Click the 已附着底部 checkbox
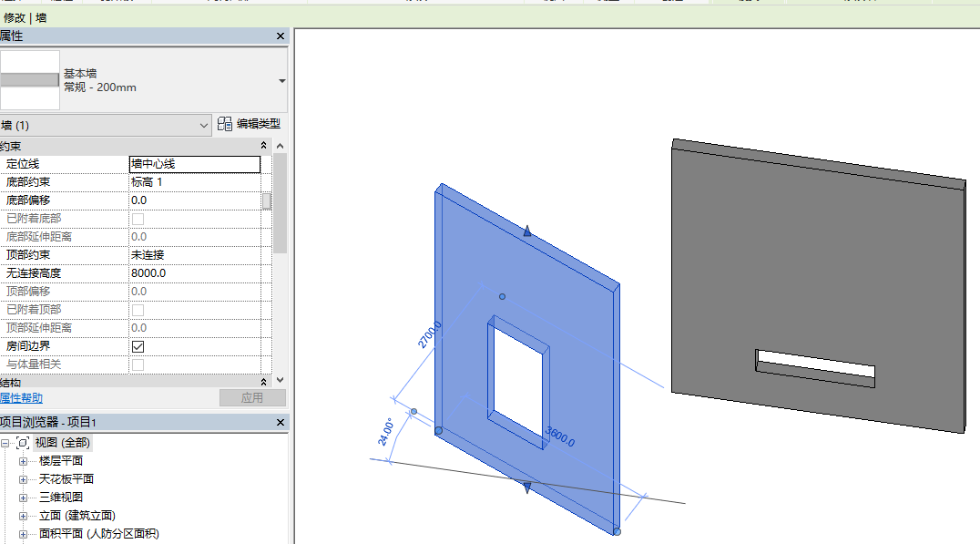Viewport: 980px width, 544px height. point(138,219)
